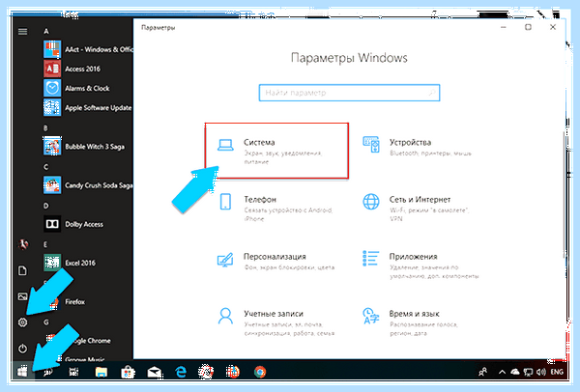Expand the Start menu hamburger button
The height and width of the screenshot is (392, 580).
click(x=22, y=32)
